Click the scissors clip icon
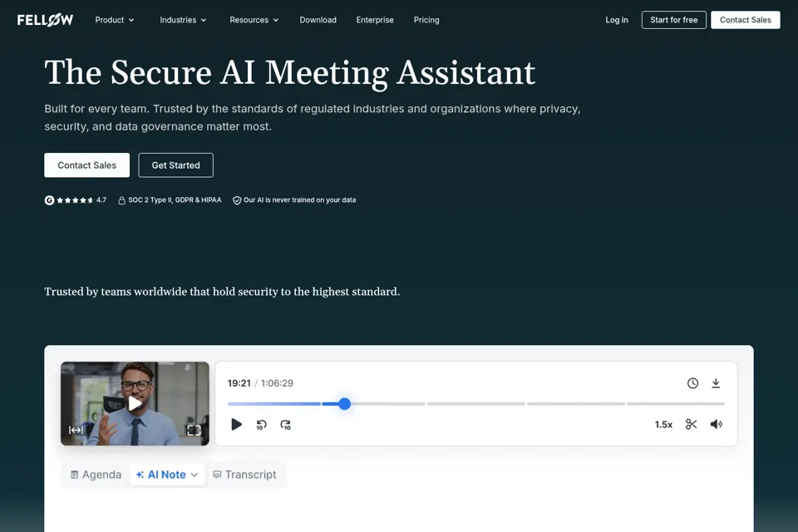The width and height of the screenshot is (798, 532). coord(691,424)
